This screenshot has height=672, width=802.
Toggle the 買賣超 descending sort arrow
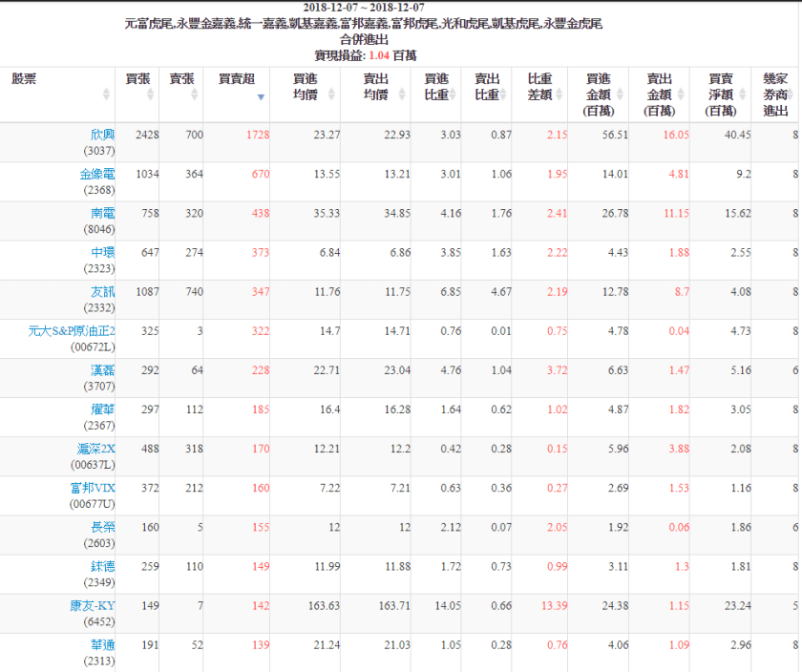pyautogui.click(x=261, y=96)
